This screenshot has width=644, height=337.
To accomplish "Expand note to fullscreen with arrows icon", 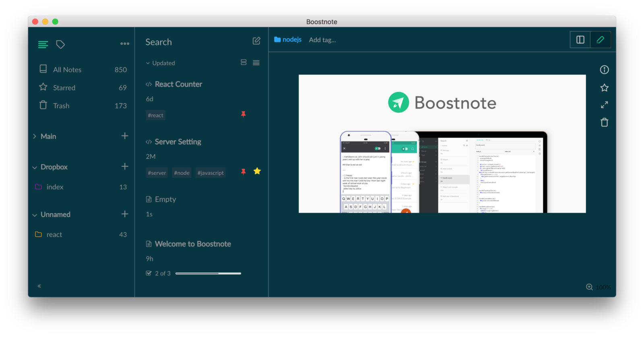I will pyautogui.click(x=604, y=105).
